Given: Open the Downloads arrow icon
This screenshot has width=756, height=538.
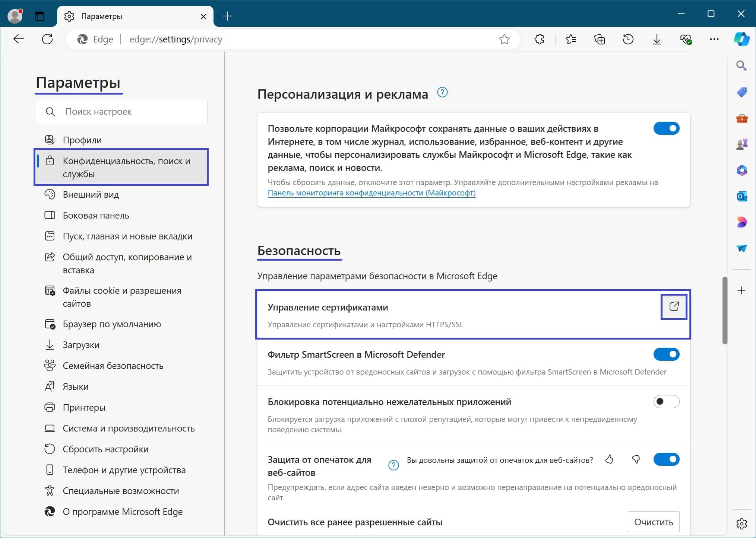Looking at the screenshot, I should tap(657, 39).
